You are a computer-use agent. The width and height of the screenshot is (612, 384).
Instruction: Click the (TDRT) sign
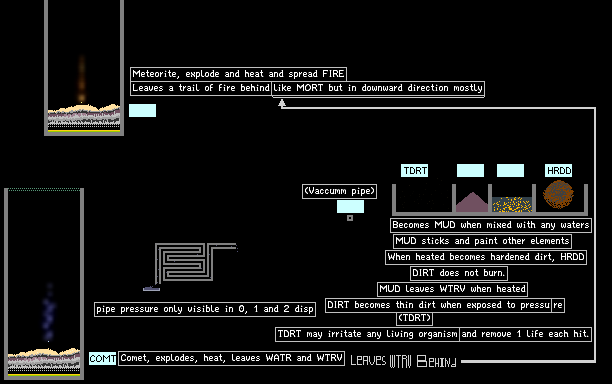coord(415,318)
